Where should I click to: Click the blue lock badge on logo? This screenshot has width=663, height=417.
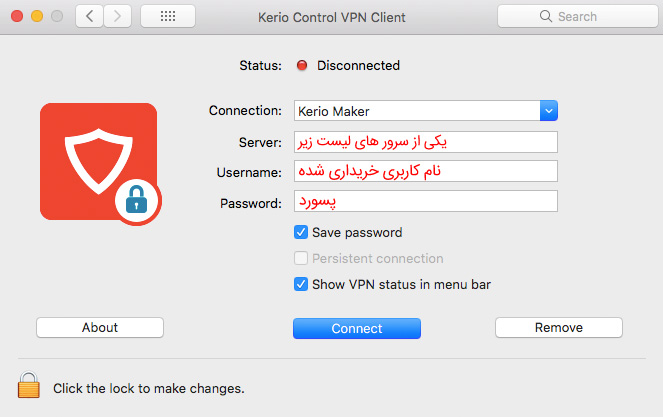tap(137, 202)
